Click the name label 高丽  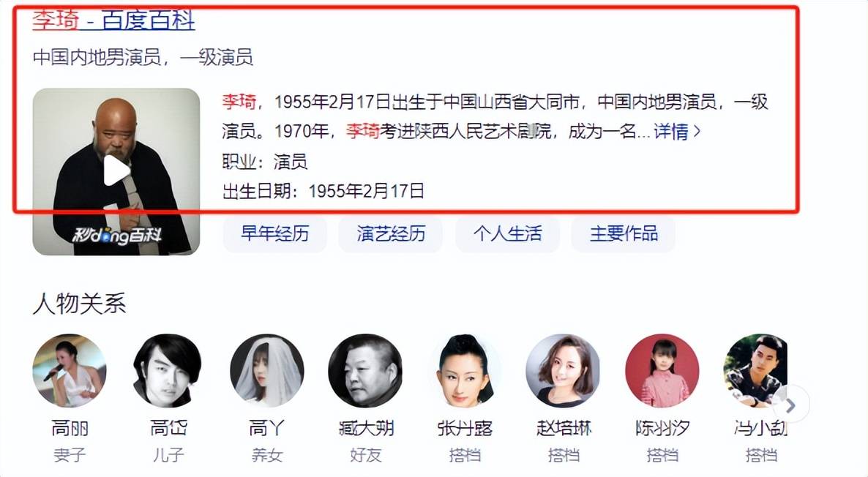point(70,428)
